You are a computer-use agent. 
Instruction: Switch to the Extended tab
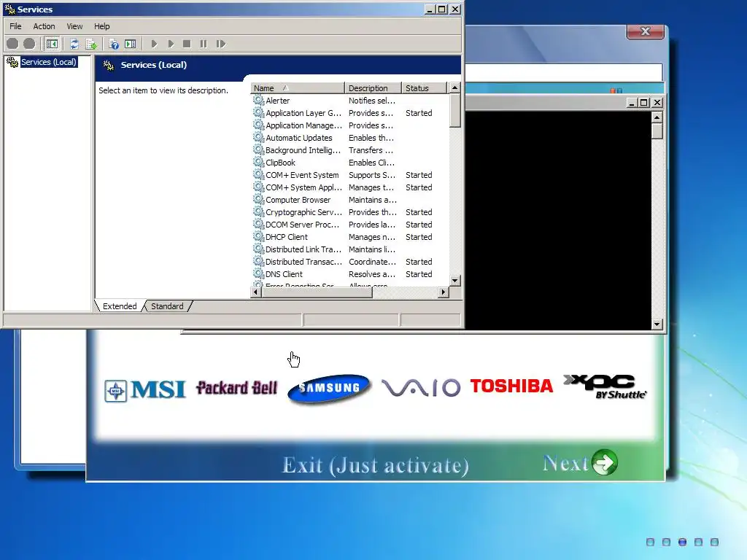point(120,306)
